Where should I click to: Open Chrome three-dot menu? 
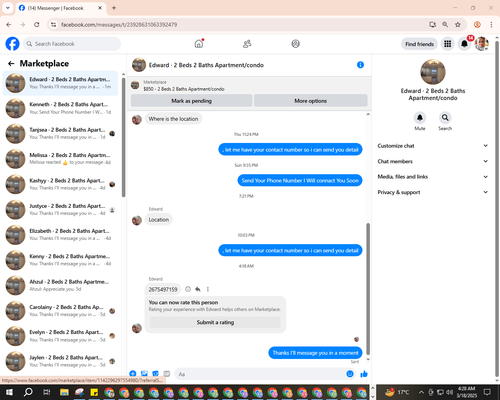pyautogui.click(x=491, y=24)
